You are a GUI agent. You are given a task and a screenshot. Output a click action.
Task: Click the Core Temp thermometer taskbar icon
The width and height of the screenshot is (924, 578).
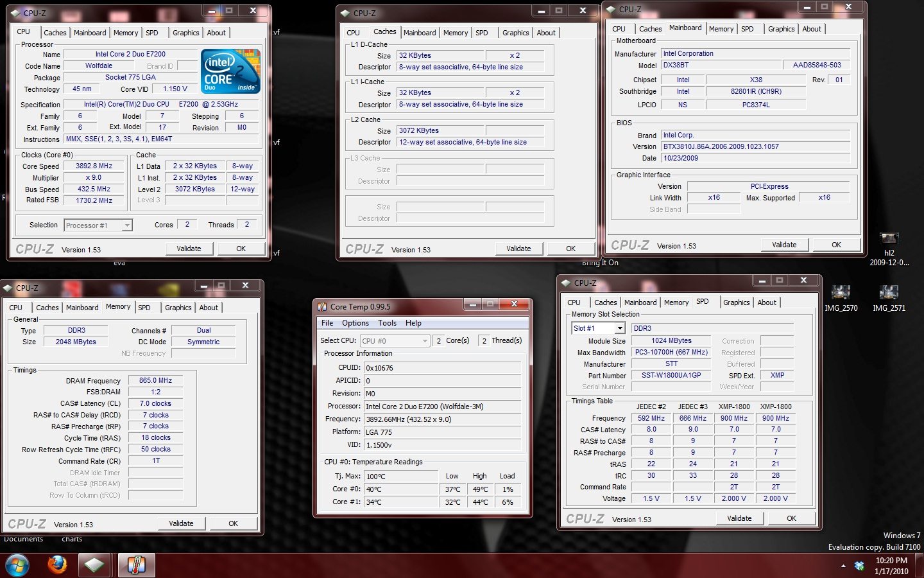click(x=136, y=565)
